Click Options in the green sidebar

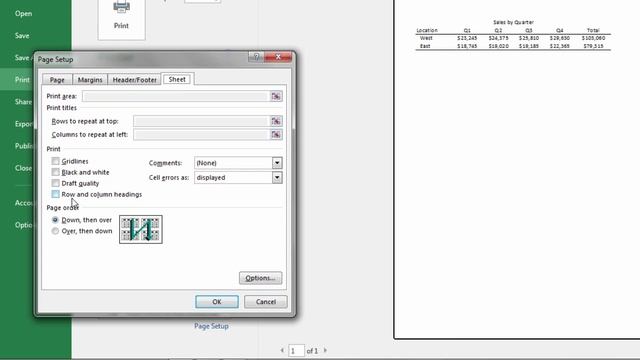(24, 225)
